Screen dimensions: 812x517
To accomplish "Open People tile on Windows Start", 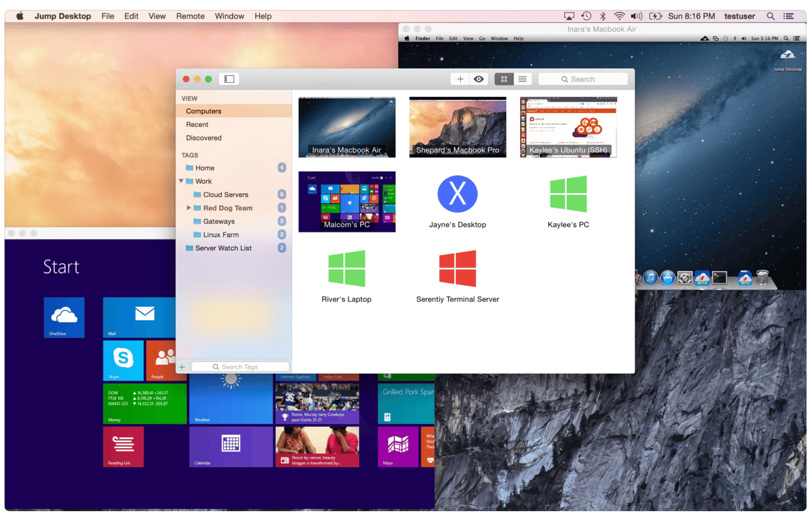I will pos(161,360).
